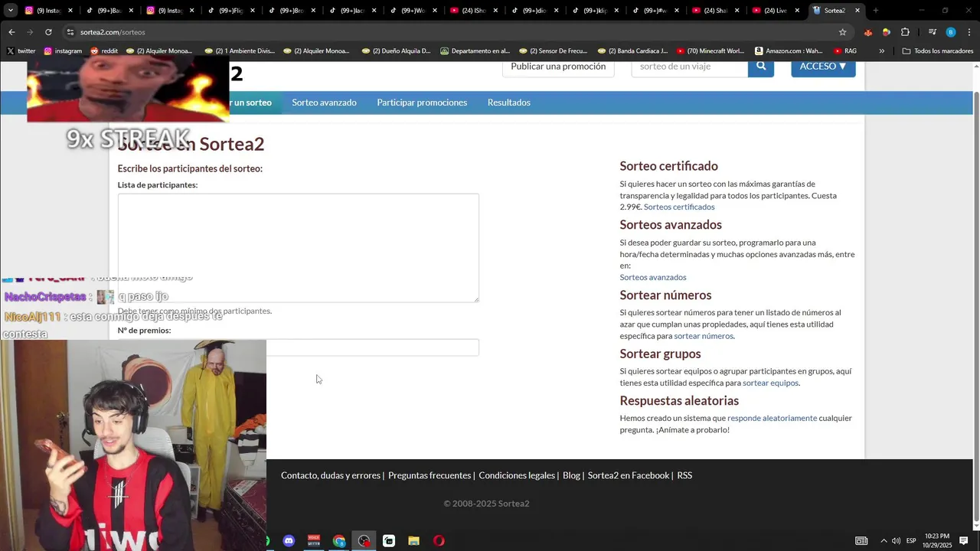The image size is (980, 551).
Task: Follow the 'sortear números' link
Action: [704, 336]
